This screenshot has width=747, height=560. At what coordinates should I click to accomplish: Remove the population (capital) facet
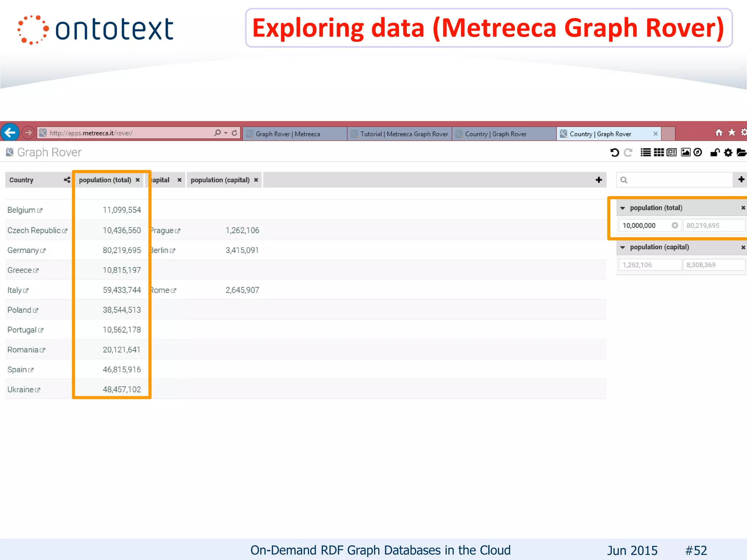click(743, 248)
